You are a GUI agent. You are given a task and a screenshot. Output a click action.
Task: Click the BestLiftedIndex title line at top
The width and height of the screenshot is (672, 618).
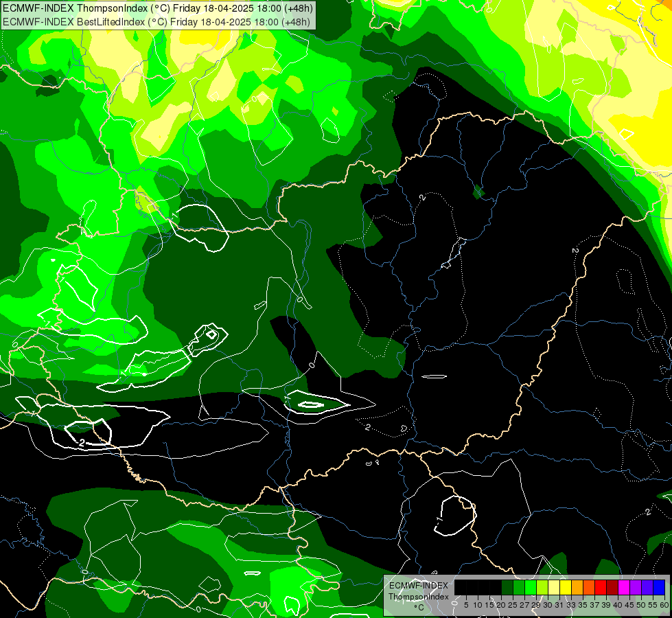point(157,21)
